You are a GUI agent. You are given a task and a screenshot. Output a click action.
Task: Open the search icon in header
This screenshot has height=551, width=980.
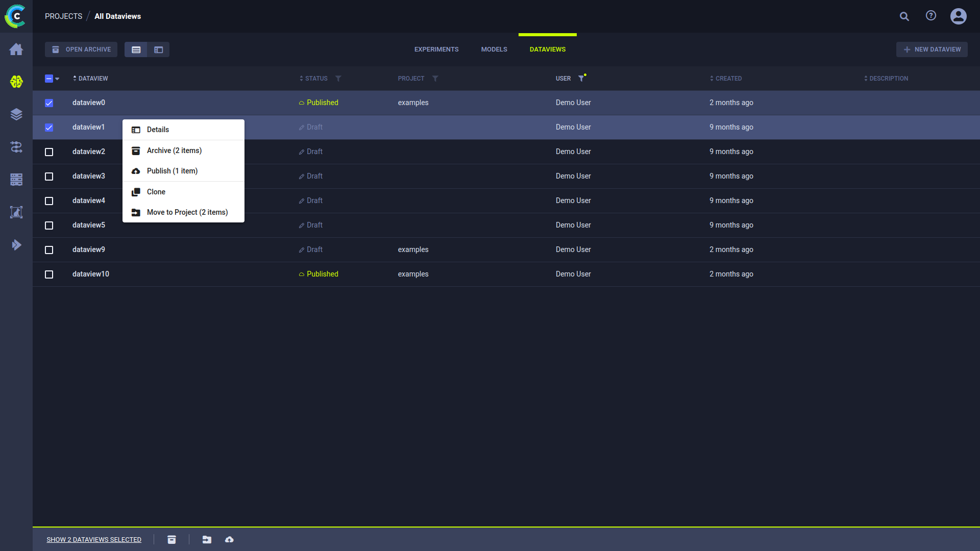[904, 16]
